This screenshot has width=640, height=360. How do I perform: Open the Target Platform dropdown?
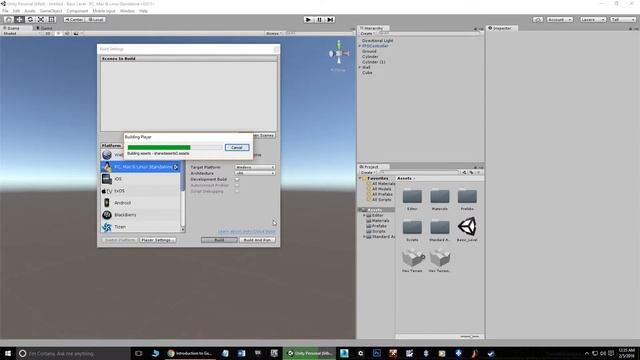tap(255, 167)
